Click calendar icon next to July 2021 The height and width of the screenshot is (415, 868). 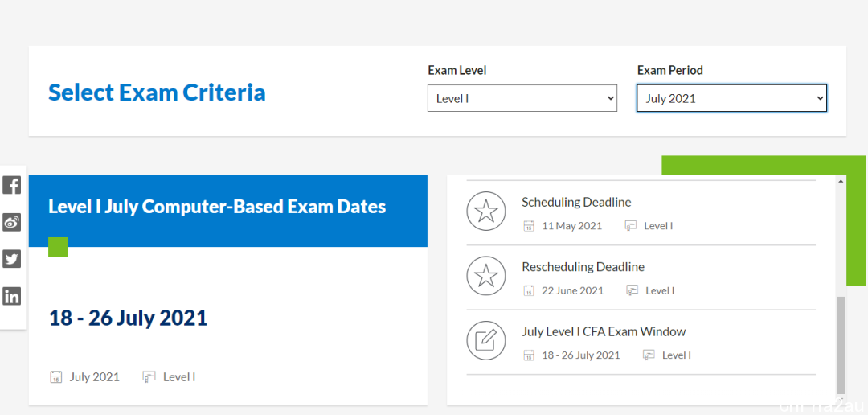(56, 377)
